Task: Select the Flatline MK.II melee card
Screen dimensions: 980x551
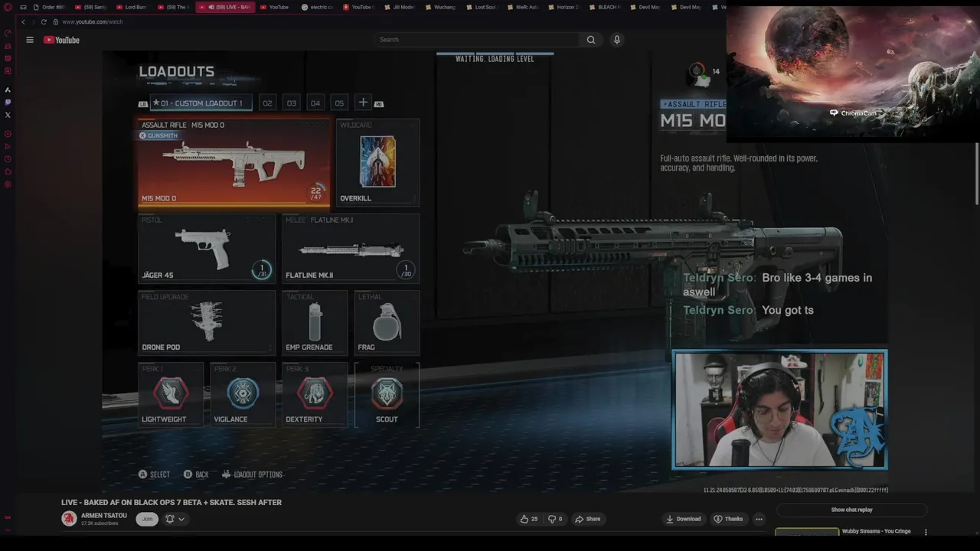Action: [x=351, y=249]
